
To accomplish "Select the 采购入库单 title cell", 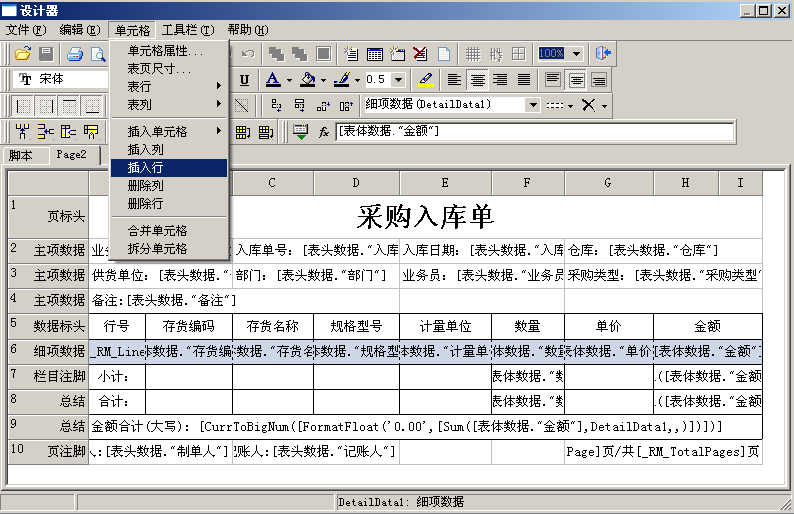I will (x=425, y=216).
